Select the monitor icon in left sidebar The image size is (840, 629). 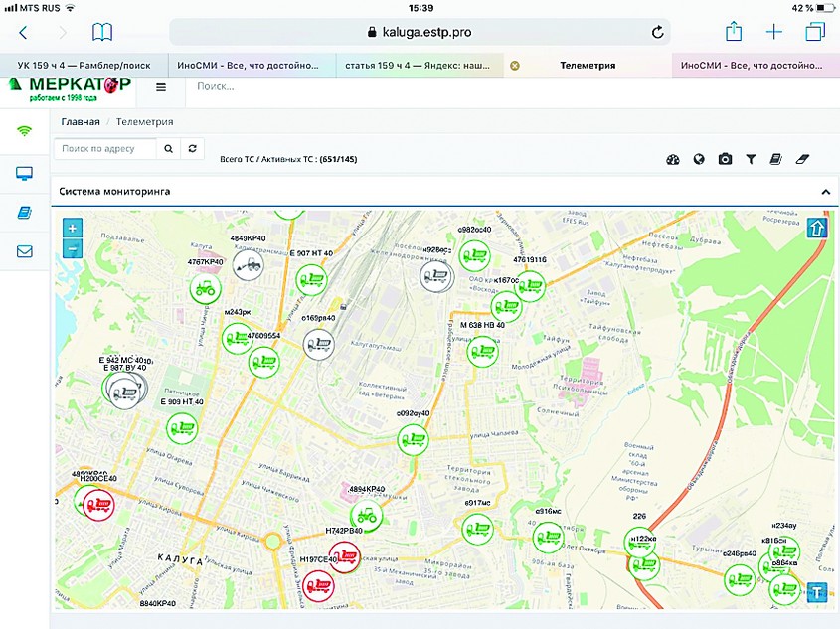tap(25, 174)
